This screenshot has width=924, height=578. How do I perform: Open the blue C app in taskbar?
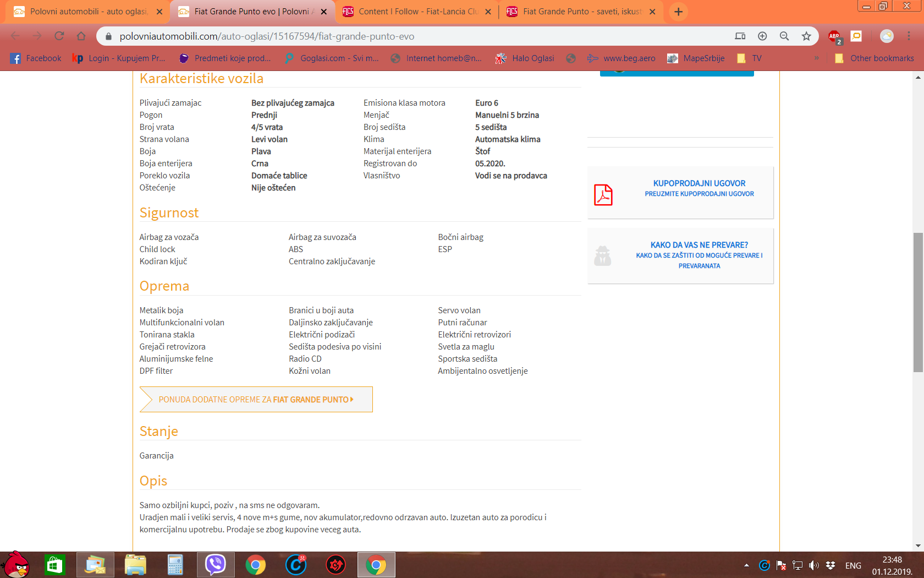coord(296,565)
